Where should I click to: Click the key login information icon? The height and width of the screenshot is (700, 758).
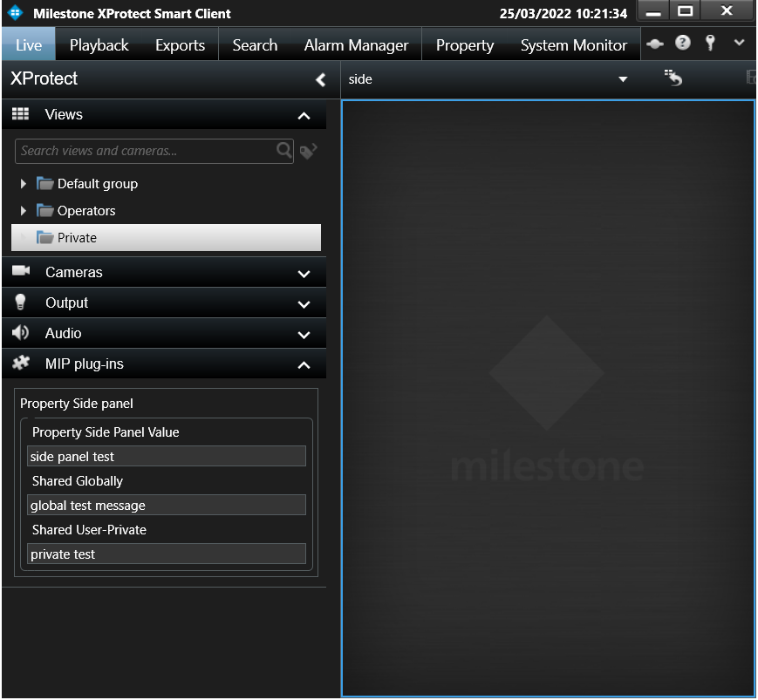(x=710, y=43)
